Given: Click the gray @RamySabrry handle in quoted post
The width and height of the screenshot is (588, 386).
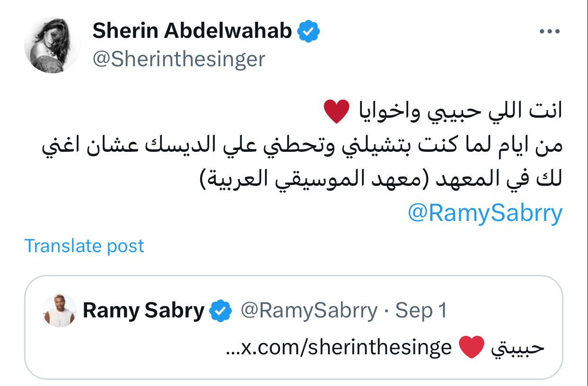Looking at the screenshot, I should [309, 311].
